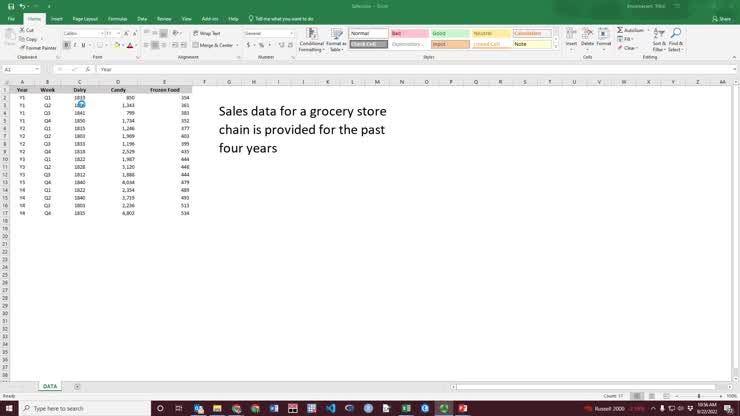Open Sort & Filter options
The width and height of the screenshot is (740, 416).
(659, 40)
